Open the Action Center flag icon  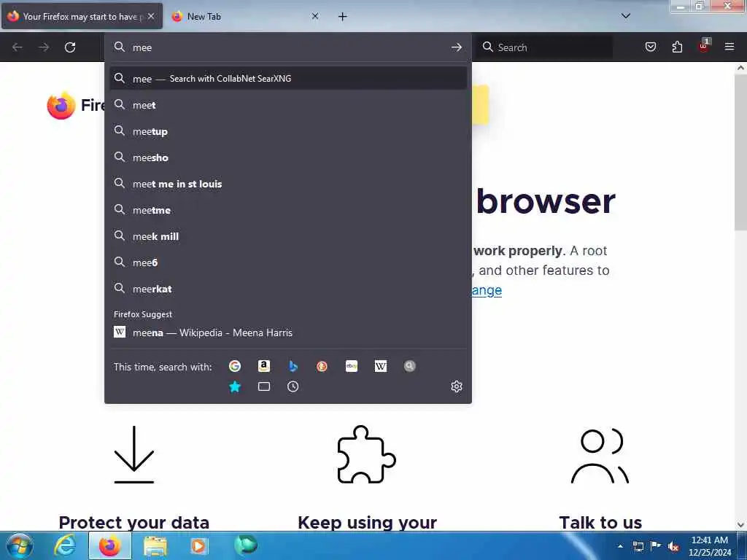[656, 545]
